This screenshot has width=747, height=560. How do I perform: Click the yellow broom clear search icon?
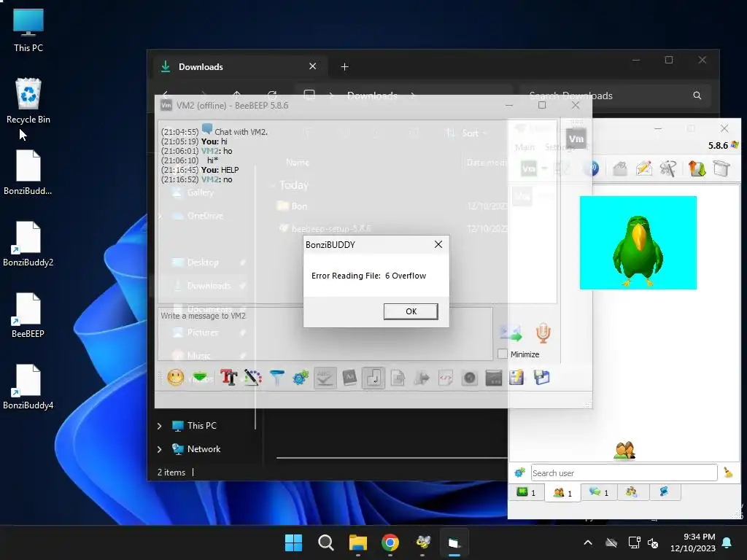(728, 472)
